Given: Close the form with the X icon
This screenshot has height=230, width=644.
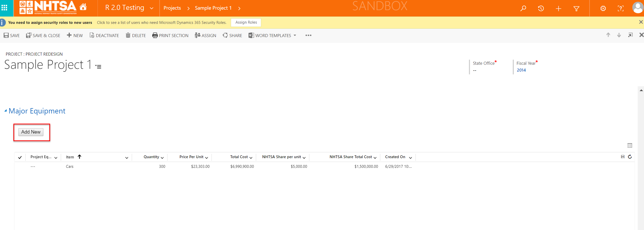Looking at the screenshot, I should coord(641,35).
